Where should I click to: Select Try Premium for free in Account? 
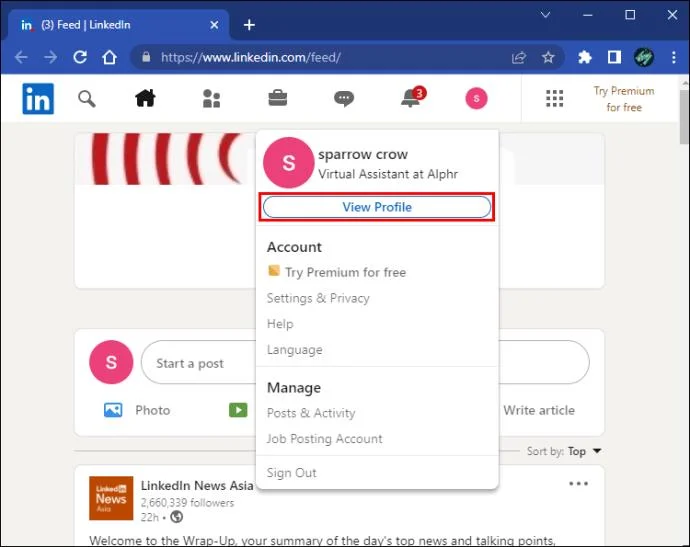[x=337, y=272]
